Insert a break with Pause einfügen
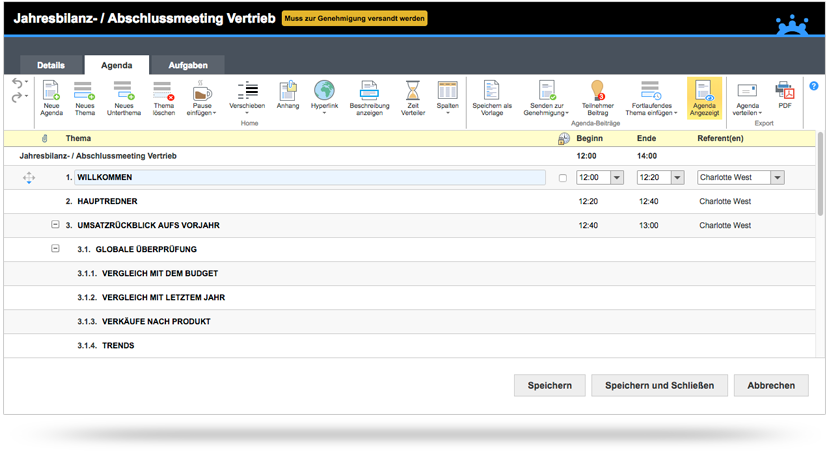The width and height of the screenshot is (829, 454). pyautogui.click(x=202, y=98)
